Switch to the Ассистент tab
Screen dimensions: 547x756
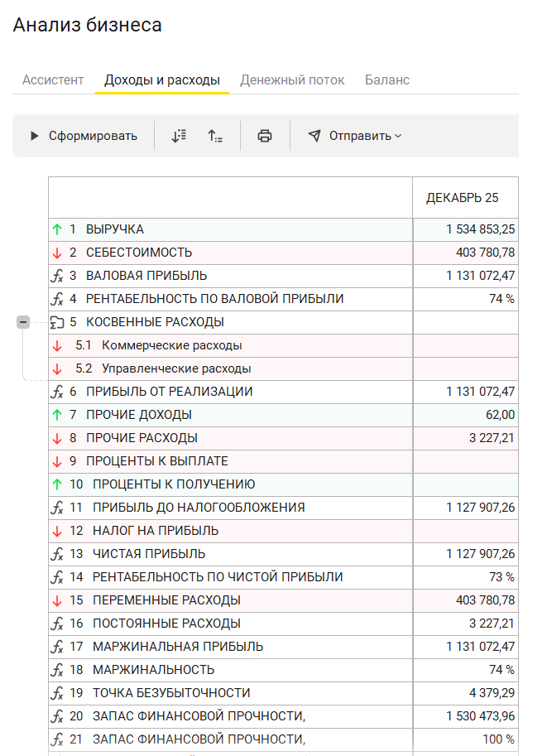[x=53, y=80]
